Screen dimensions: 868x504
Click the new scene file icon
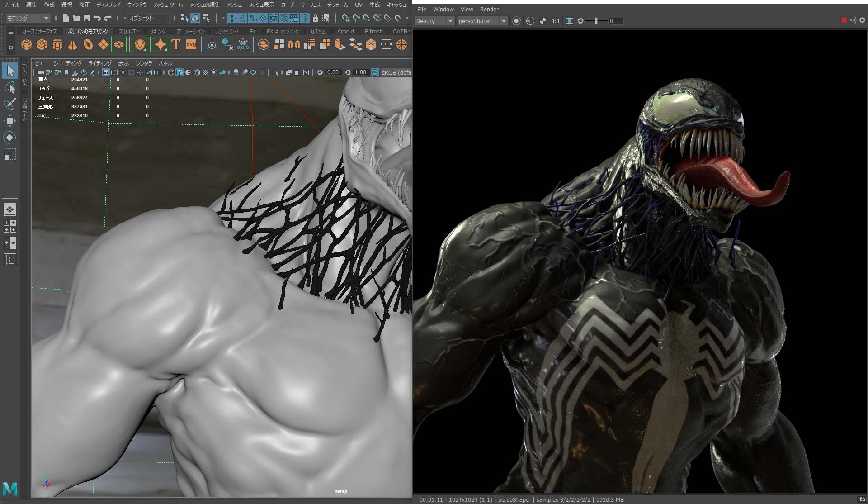(x=66, y=18)
